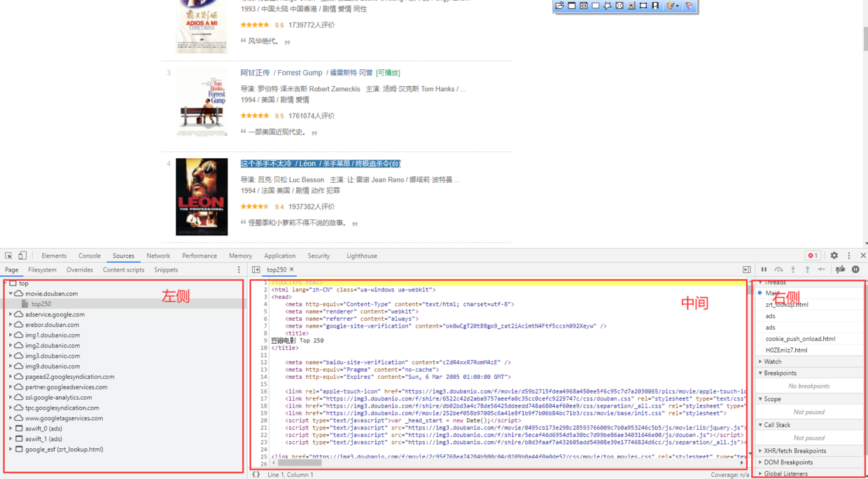868x479 pixels.
Task: Start the screen recorder film icon
Action: point(655,6)
